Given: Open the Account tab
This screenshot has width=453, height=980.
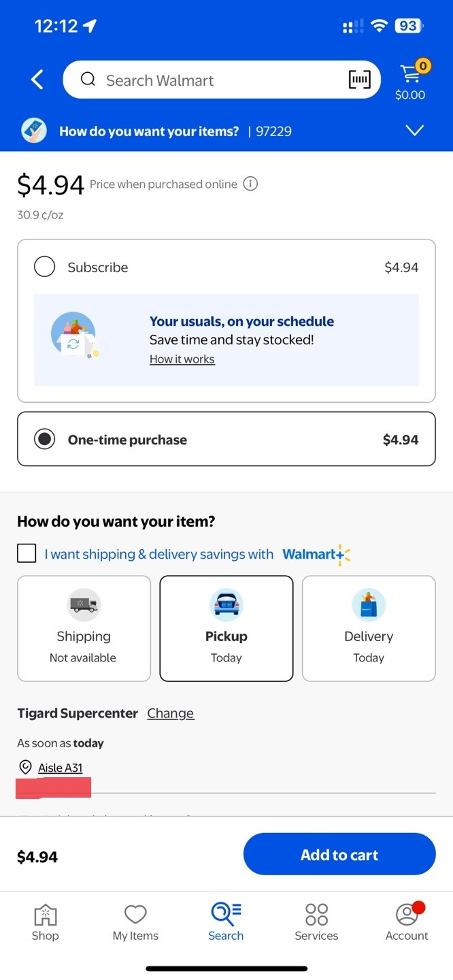Looking at the screenshot, I should [407, 922].
